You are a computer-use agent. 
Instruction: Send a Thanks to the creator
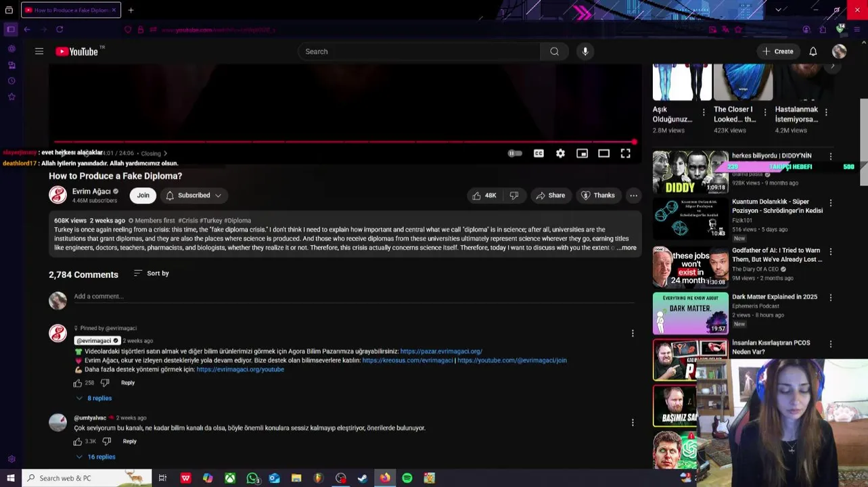pos(597,195)
